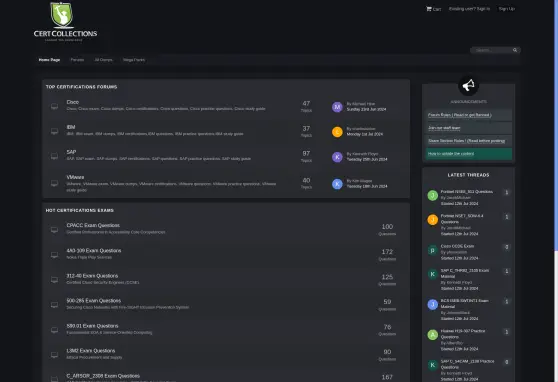This screenshot has height=382, width=558.
Task: Click blue J avatar in Latest Threads
Action: [x=432, y=304]
